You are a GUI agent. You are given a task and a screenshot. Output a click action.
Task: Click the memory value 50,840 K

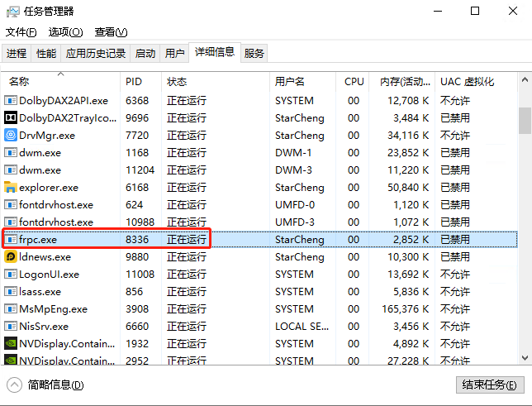coord(408,187)
